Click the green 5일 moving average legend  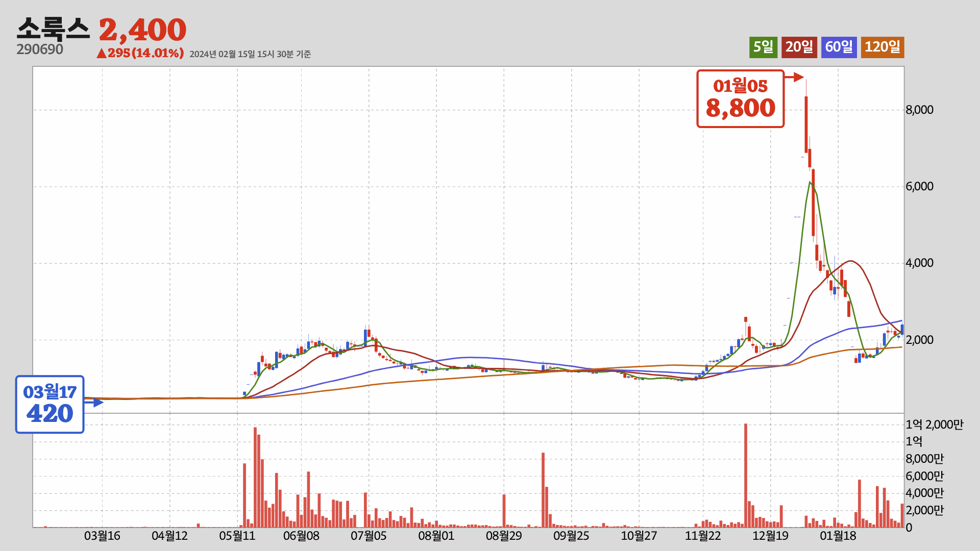tap(764, 47)
